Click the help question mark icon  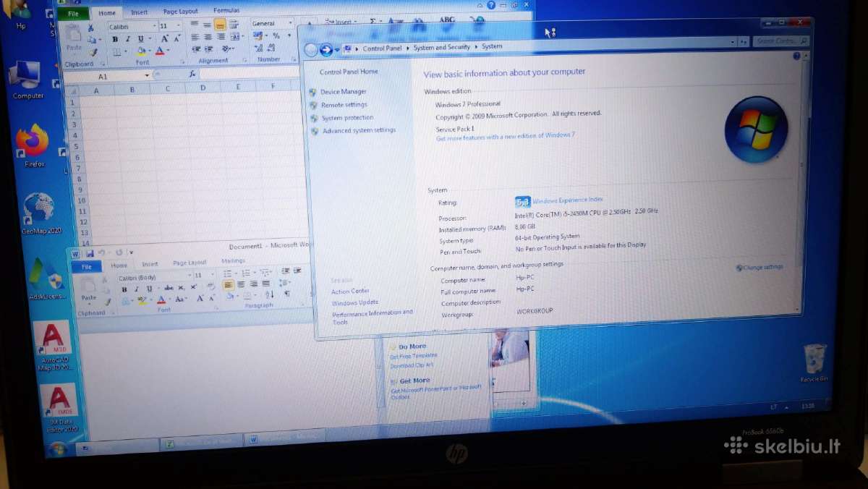coord(796,56)
